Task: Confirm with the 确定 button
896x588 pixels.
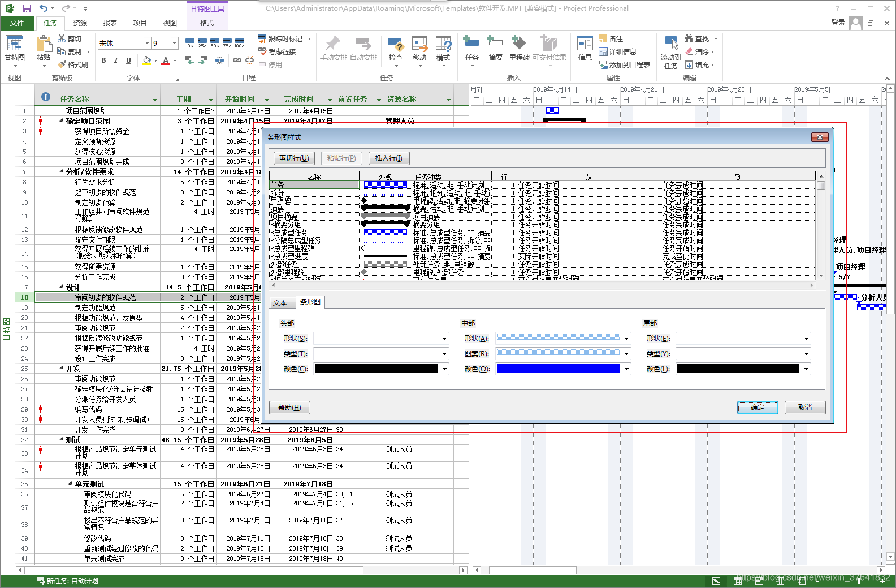Action: point(758,408)
